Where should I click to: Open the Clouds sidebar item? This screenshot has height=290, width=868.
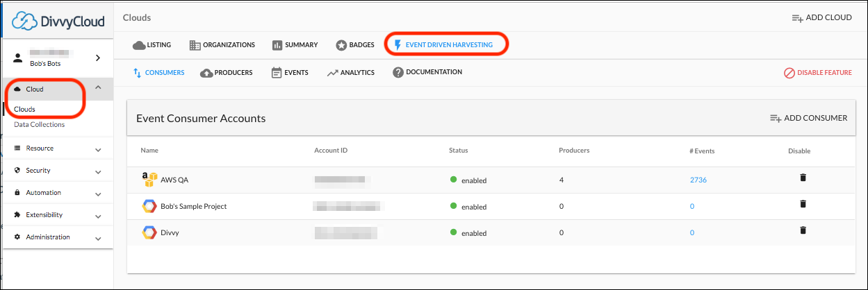pyautogui.click(x=25, y=109)
